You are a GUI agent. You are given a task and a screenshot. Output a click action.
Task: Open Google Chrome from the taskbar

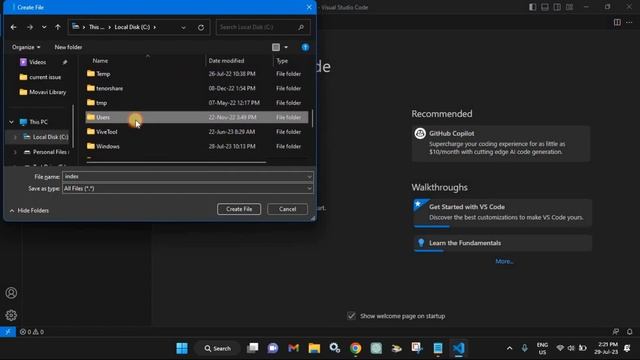[356, 348]
